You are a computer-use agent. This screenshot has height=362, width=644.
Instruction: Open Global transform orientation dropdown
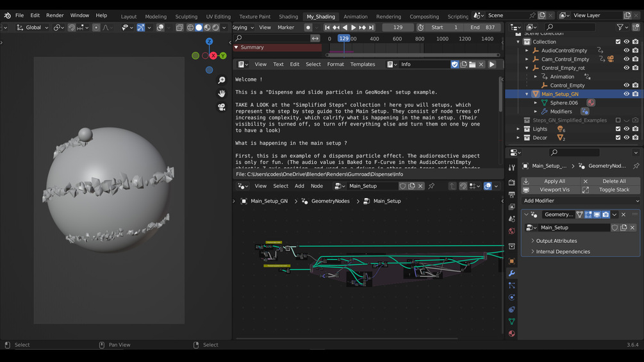(x=33, y=28)
